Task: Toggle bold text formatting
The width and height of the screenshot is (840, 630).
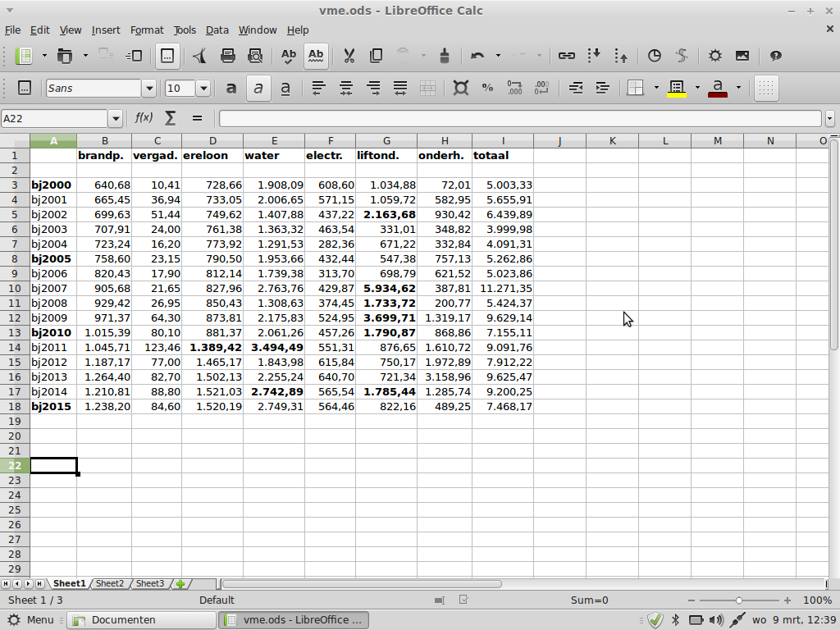Action: point(231,88)
